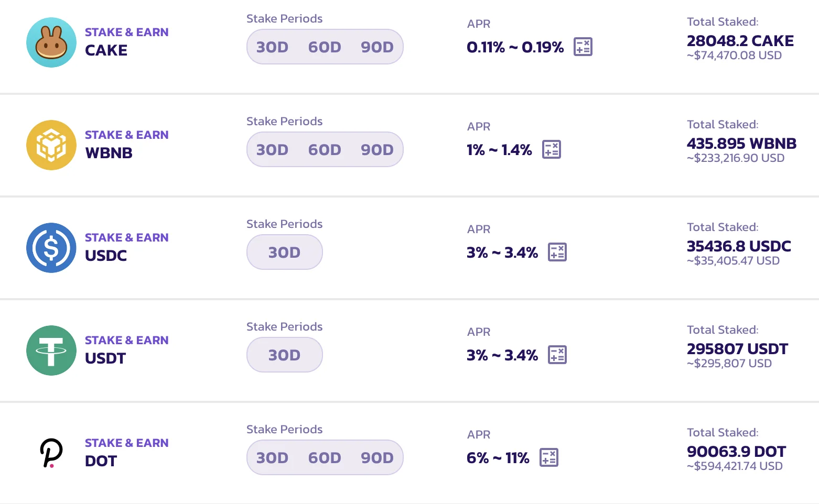Open the USDT APR calculator icon
The width and height of the screenshot is (819, 504).
[557, 355]
